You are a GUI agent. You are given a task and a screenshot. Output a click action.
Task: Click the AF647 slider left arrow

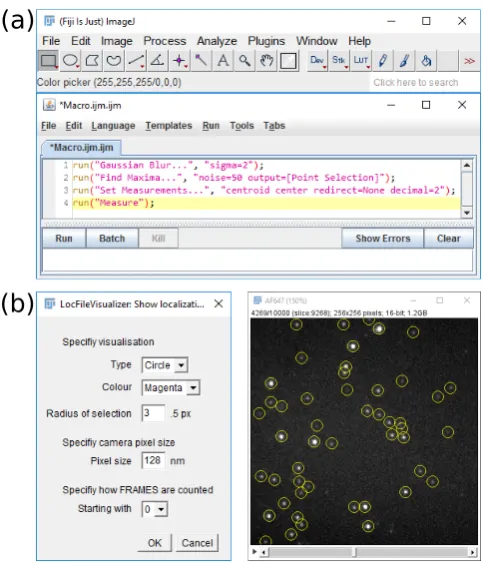pos(264,552)
